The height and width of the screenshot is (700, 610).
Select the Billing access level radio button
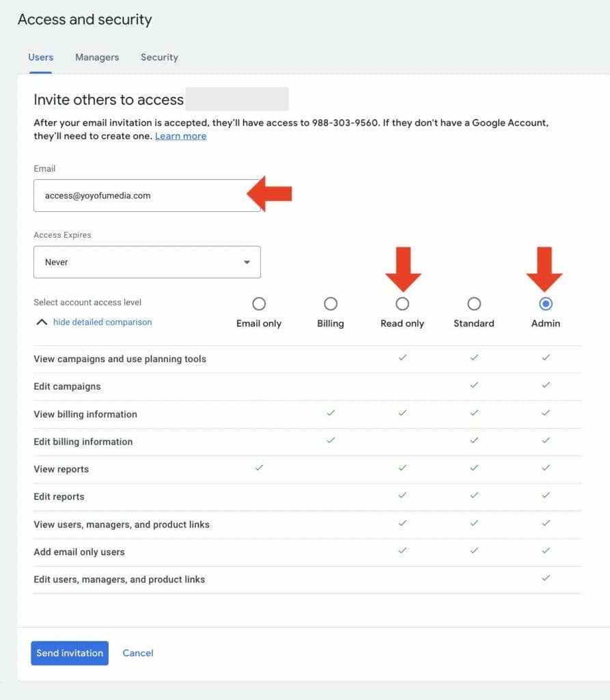[x=331, y=304]
